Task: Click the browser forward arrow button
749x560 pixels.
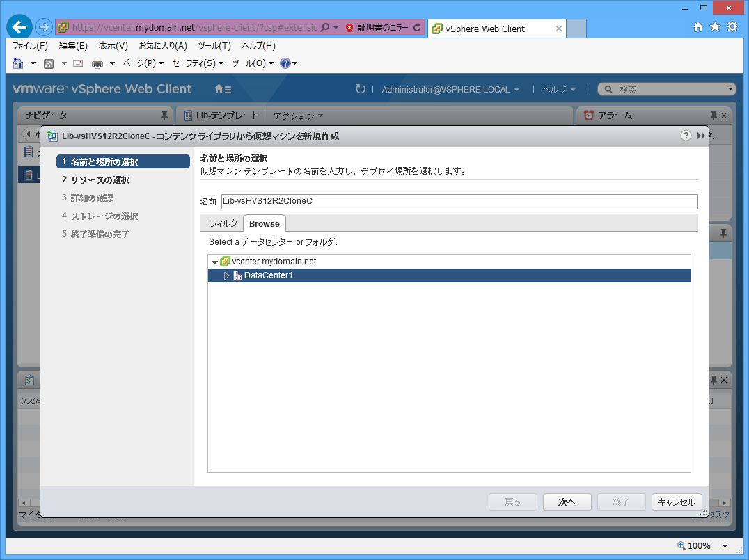Action: [44, 27]
